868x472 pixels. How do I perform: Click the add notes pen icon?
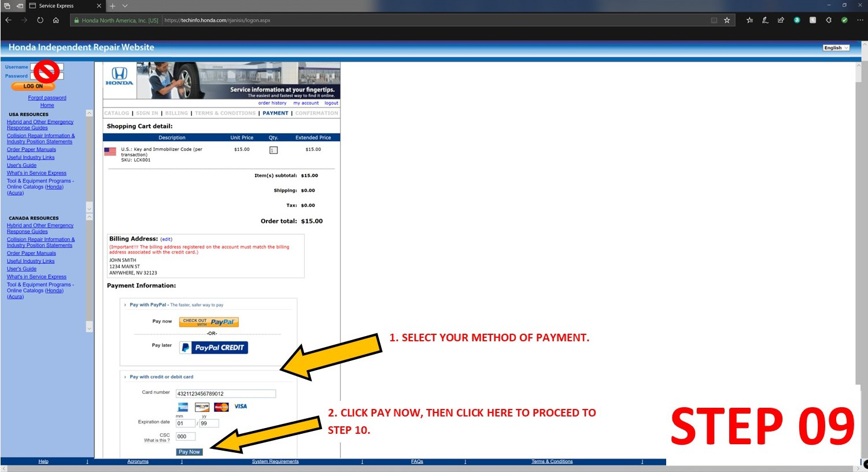[765, 20]
